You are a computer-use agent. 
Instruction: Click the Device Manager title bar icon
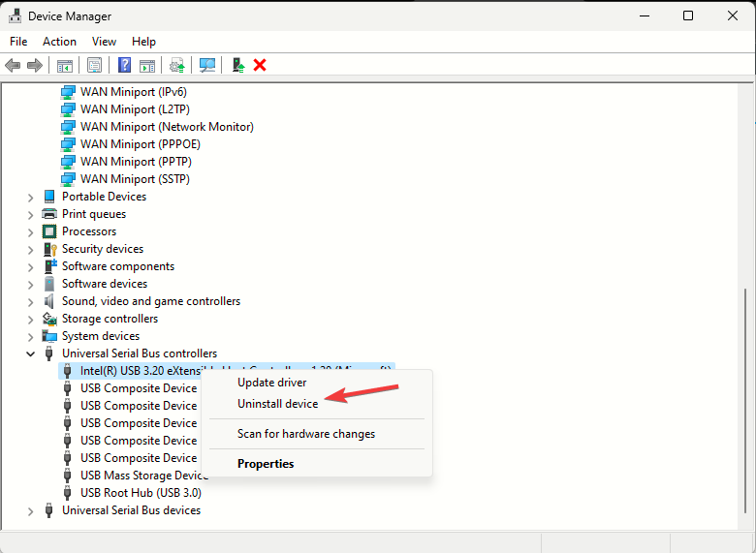point(16,15)
